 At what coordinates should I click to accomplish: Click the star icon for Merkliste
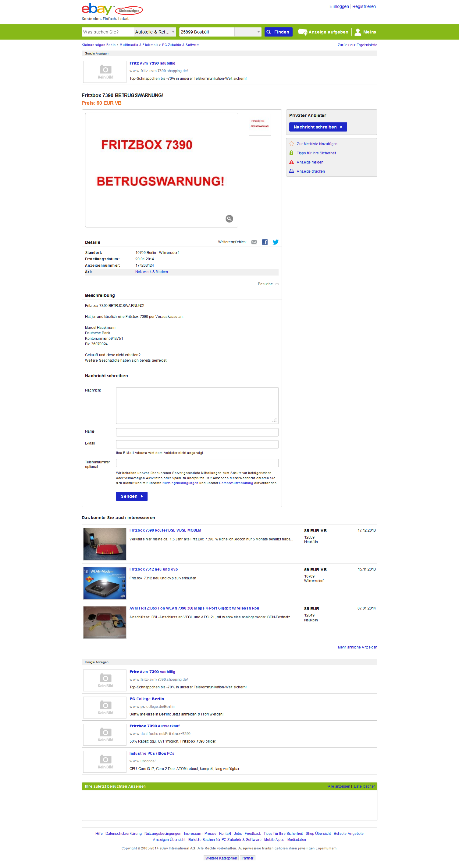292,144
